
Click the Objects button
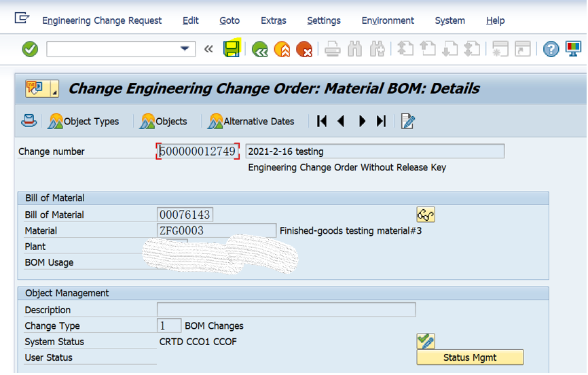click(x=163, y=121)
